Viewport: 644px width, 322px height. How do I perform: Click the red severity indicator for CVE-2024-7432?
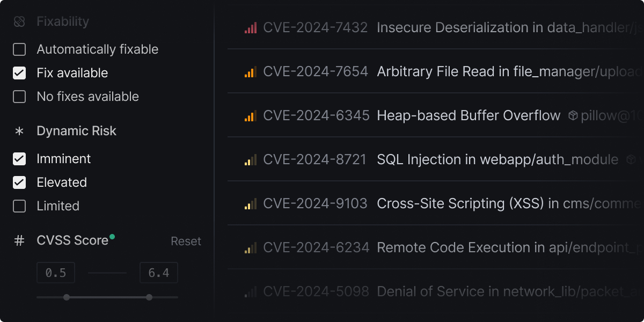(250, 27)
